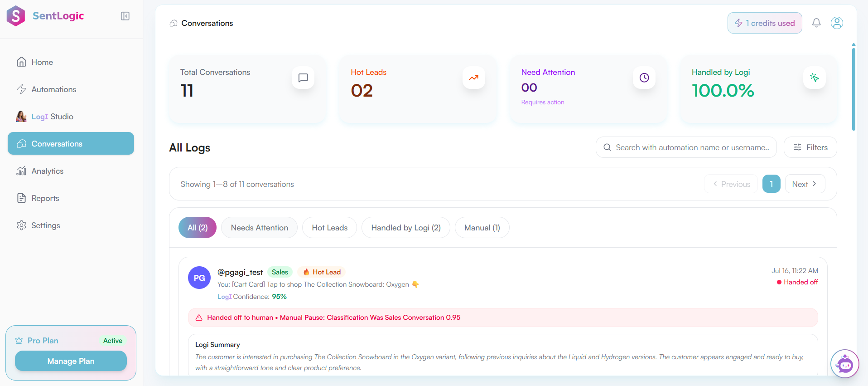Image resolution: width=868 pixels, height=386 pixels.
Task: Open the user profile avatar
Action: click(x=837, y=23)
